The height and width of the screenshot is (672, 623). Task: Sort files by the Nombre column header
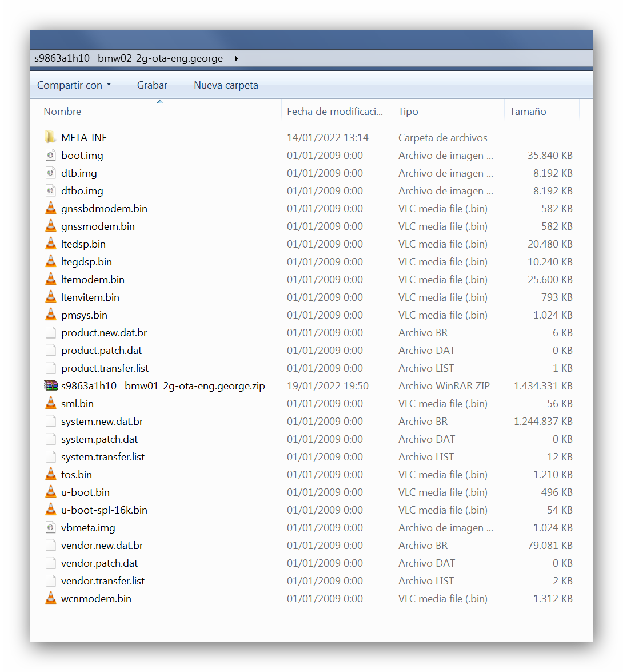pyautogui.click(x=62, y=112)
